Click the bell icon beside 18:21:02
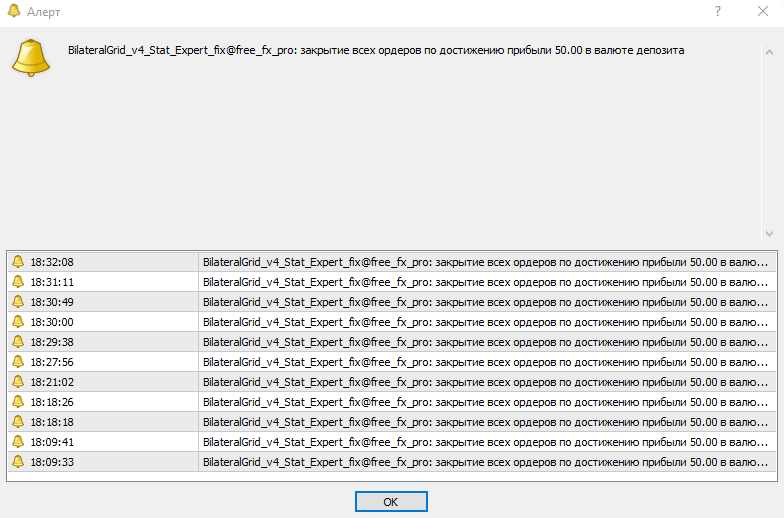 (18, 382)
